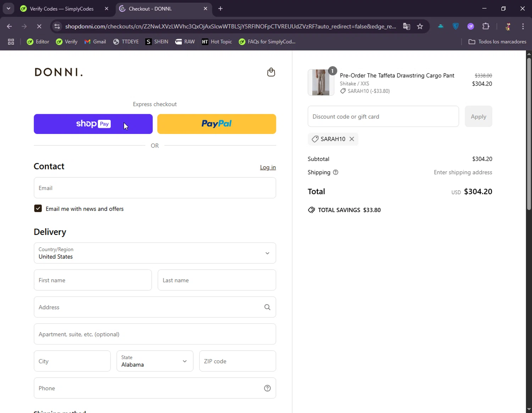532x413 pixels.
Task: Focus the First name field
Action: tap(93, 280)
